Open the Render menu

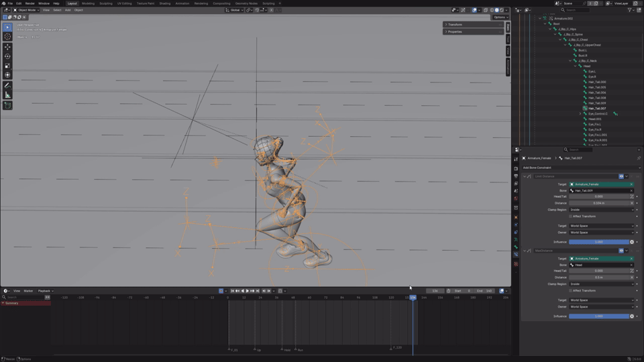click(x=30, y=3)
